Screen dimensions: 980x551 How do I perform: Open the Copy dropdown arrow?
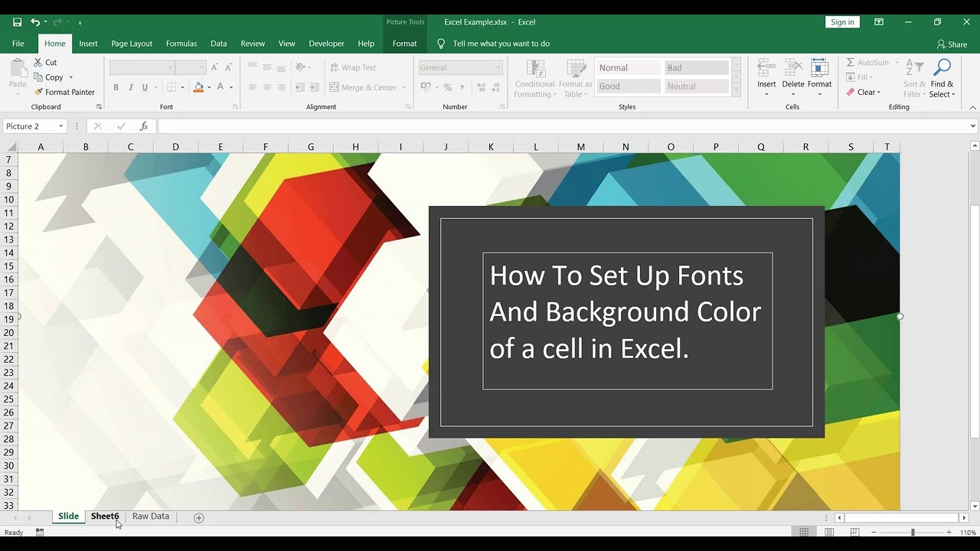[70, 77]
